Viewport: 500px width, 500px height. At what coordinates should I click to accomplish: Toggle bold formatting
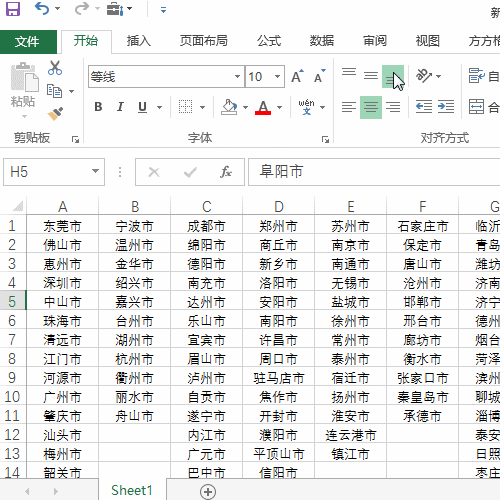point(98,107)
